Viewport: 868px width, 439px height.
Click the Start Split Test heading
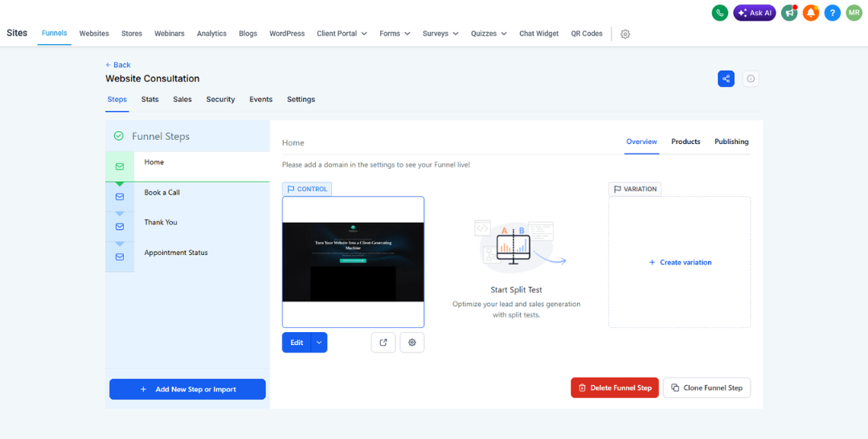517,289
